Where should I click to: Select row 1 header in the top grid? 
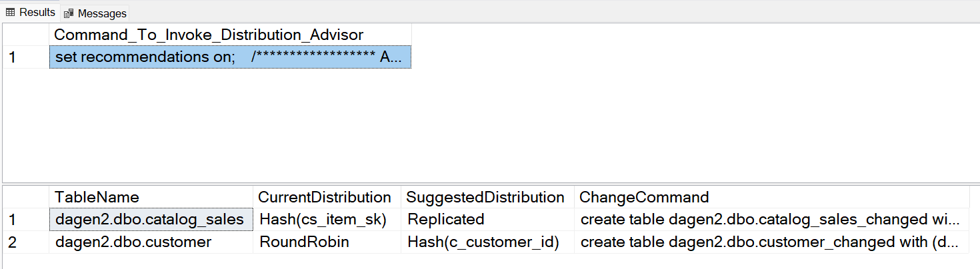pos(25,57)
